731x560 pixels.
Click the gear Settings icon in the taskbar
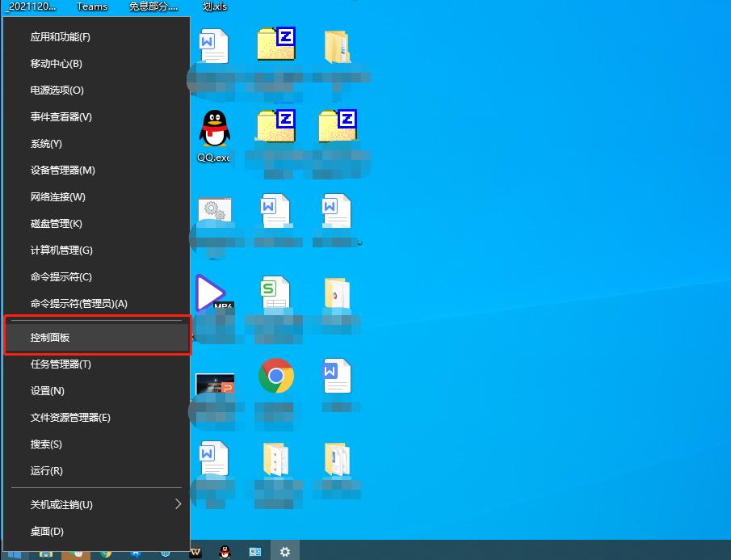pos(284,551)
